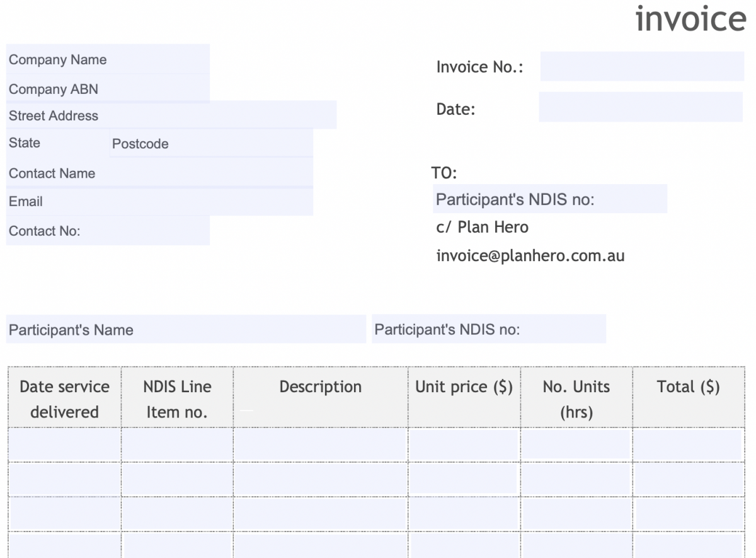Select the Postcode field

211,144
